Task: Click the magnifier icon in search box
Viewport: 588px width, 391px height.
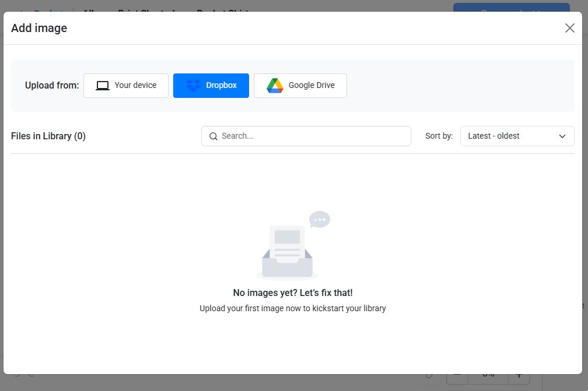Action: [213, 136]
